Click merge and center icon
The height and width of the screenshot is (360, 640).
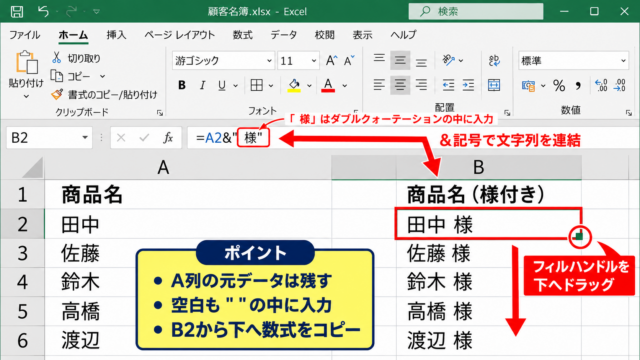click(x=494, y=85)
